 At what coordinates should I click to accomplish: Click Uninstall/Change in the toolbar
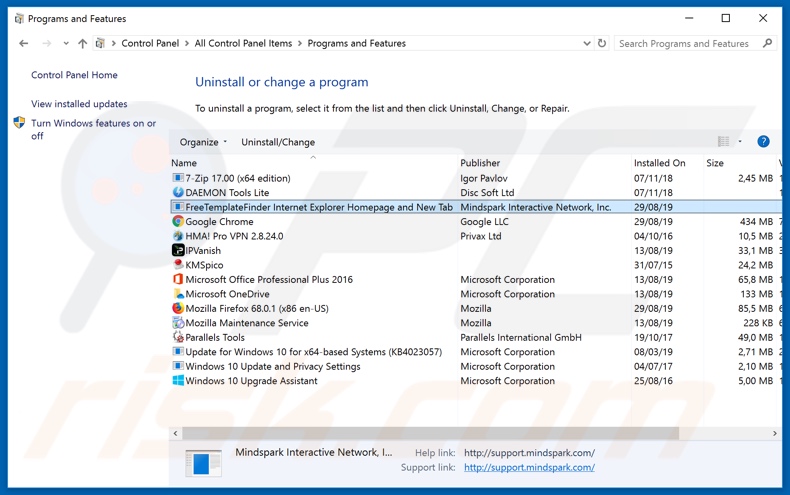(278, 142)
